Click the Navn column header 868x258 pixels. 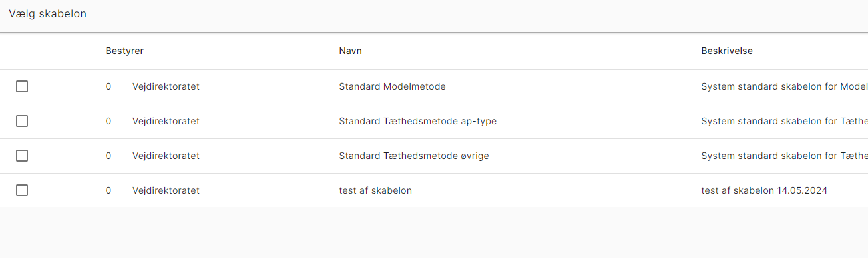point(351,51)
